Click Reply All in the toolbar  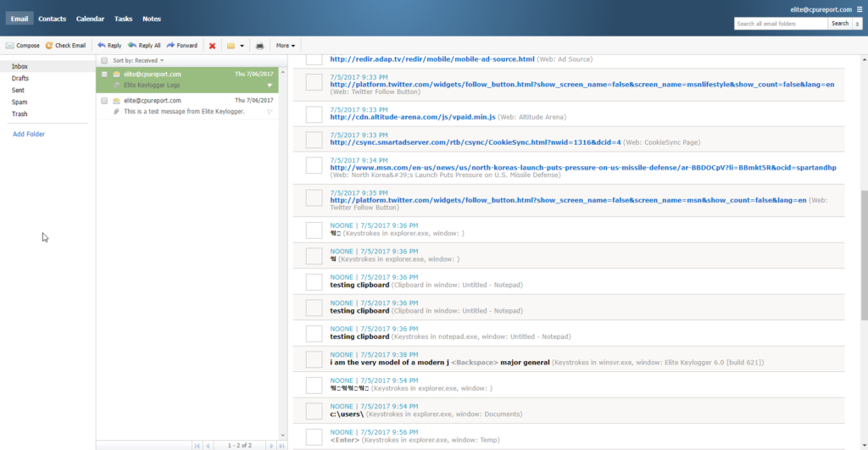pyautogui.click(x=144, y=46)
